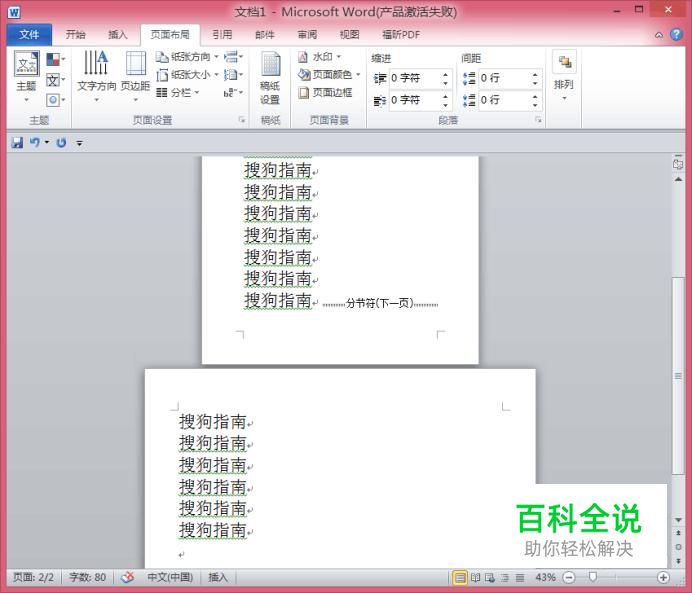Switch to Review (审阅) tab
692x593 pixels.
pos(307,34)
